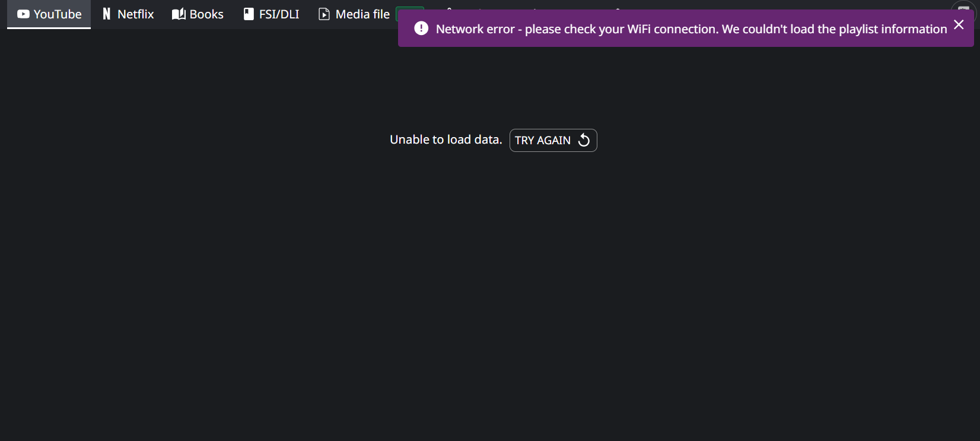
Task: Click the Netflix N logo icon
Action: coord(107,14)
